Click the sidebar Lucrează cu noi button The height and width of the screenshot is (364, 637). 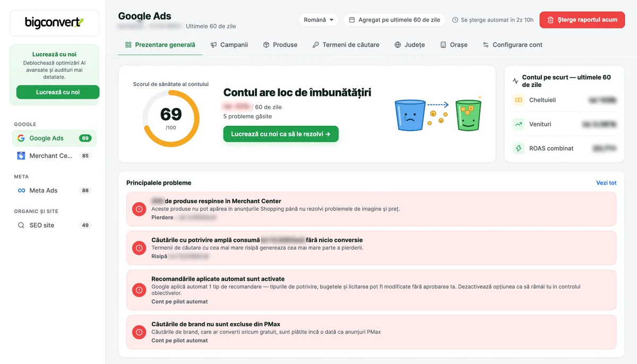click(x=58, y=92)
